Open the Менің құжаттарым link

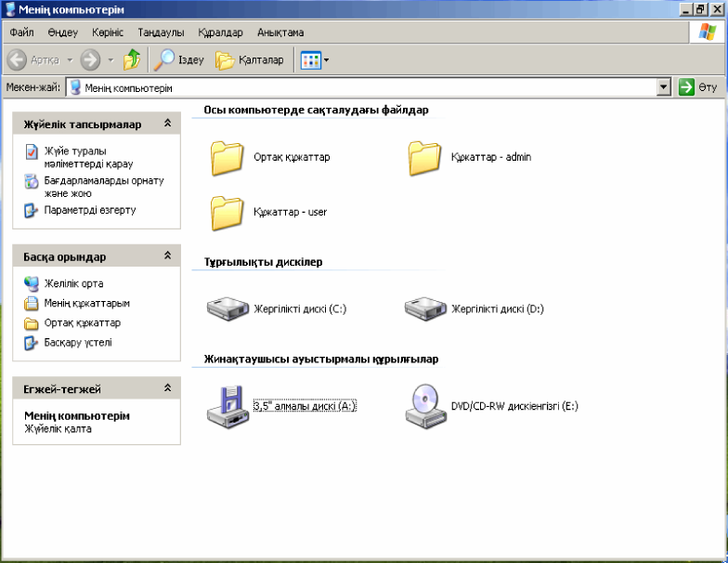coord(87,303)
